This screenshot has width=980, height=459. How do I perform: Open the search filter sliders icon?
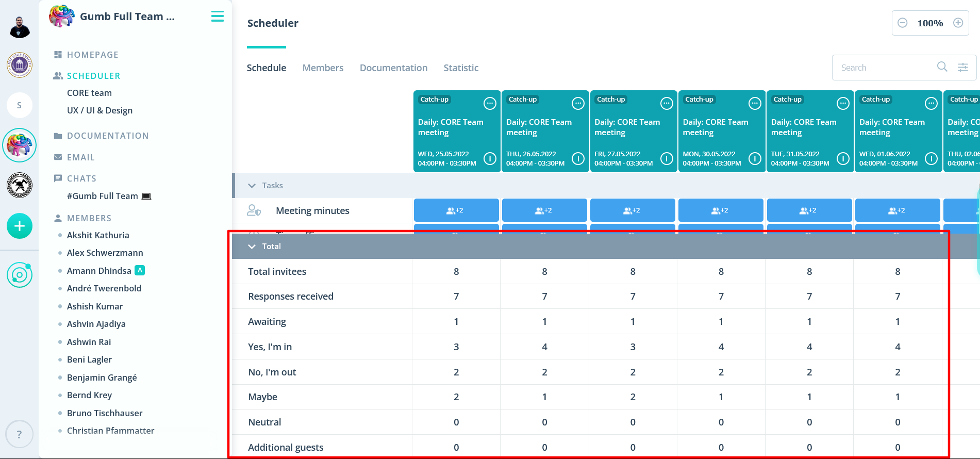(963, 67)
